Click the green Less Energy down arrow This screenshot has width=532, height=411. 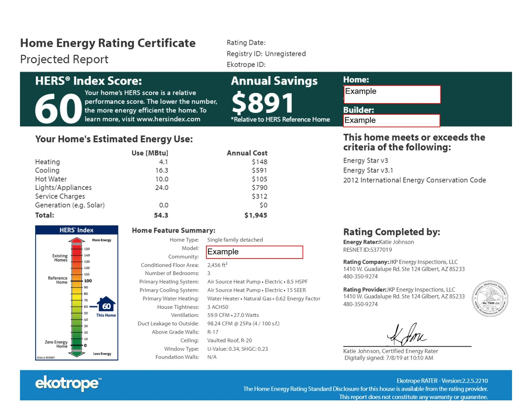(x=77, y=354)
